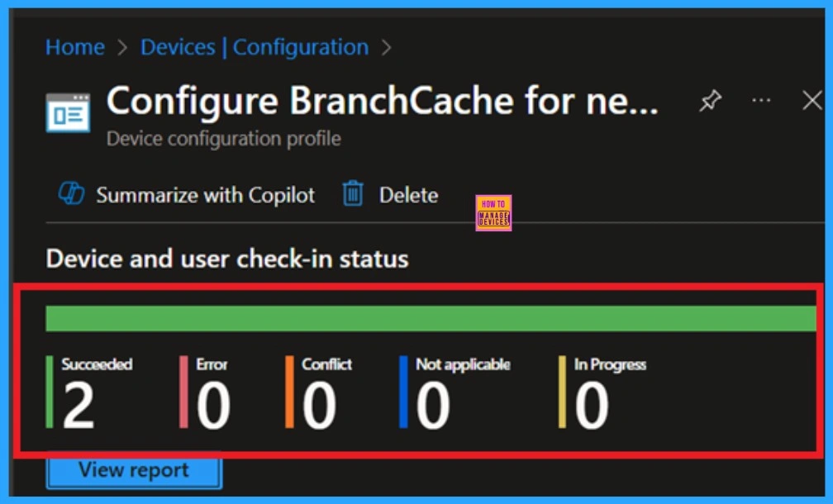Viewport: 833px width, 504px height.
Task: Click the Delete label in the toolbar
Action: 408,195
